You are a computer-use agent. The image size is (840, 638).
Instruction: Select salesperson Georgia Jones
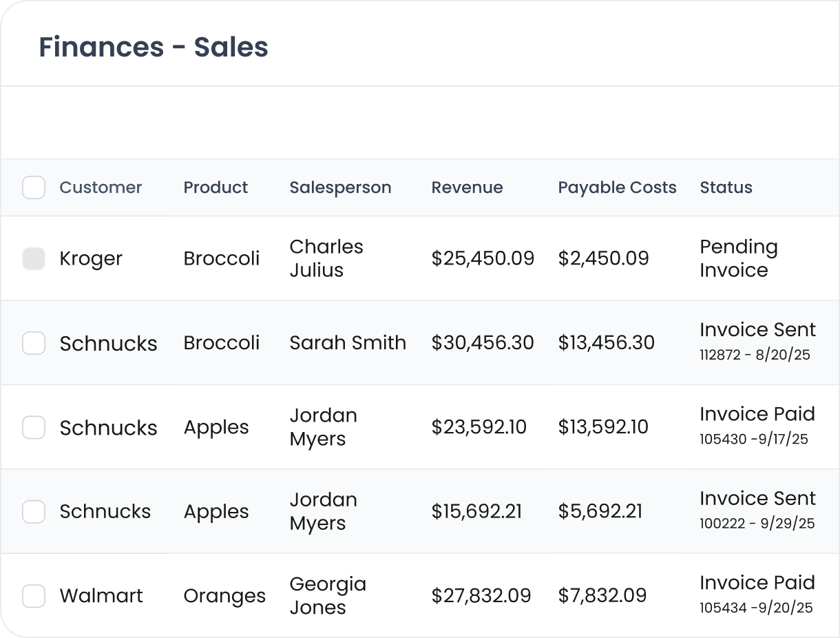[328, 596]
